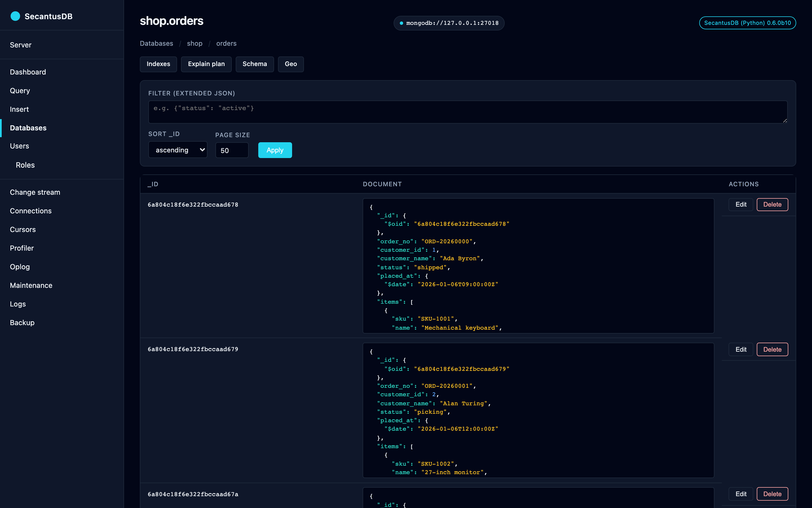The image size is (812, 508).
Task: Click item name "27-inch monitor"
Action: (452, 472)
